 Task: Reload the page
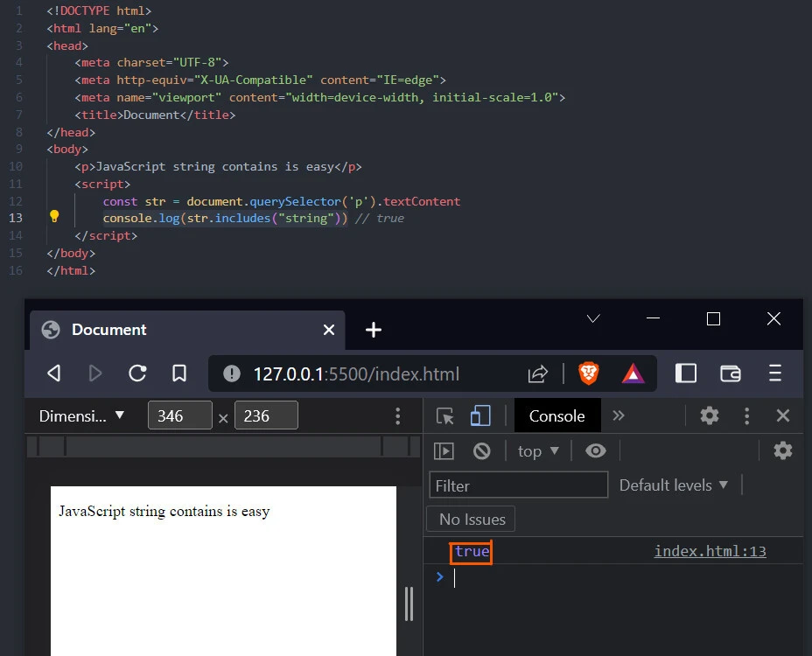coord(137,373)
